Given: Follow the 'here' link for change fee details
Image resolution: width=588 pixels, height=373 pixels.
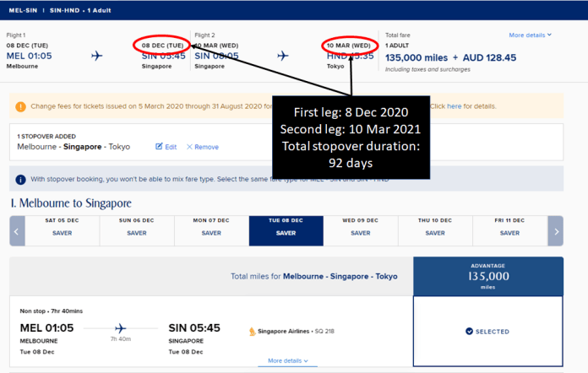Looking at the screenshot, I should click(x=455, y=106).
